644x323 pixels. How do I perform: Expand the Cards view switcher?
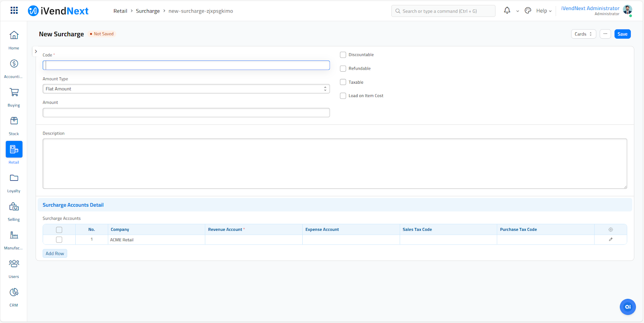583,34
